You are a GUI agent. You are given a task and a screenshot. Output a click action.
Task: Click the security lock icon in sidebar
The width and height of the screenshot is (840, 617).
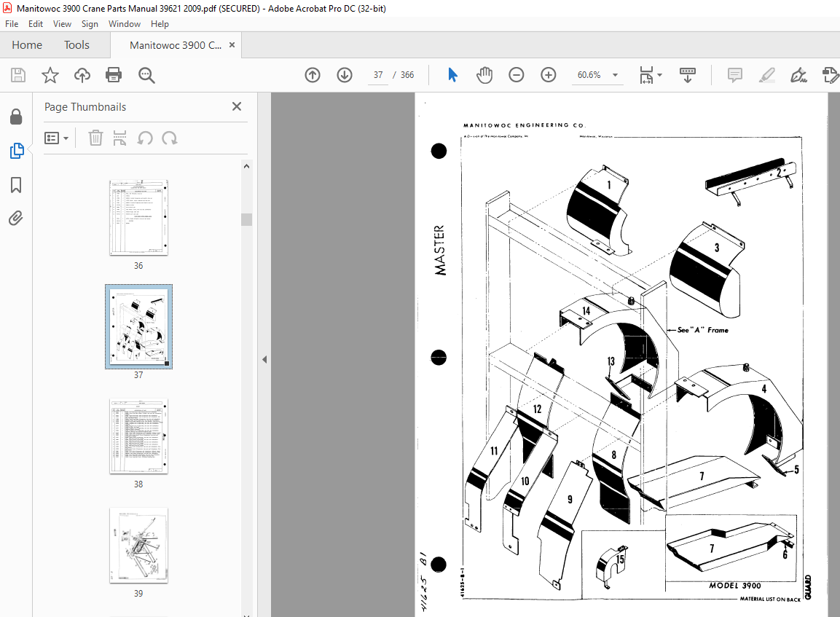16,117
